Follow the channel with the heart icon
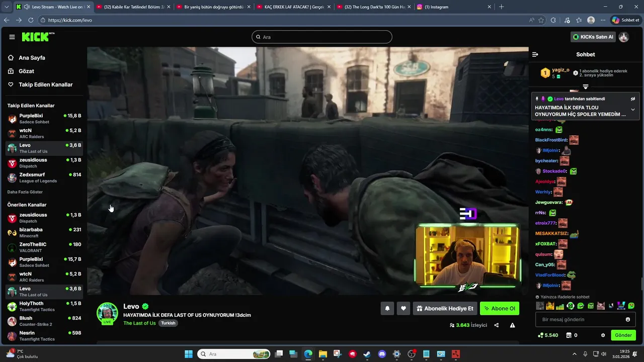644x362 pixels. 403,309
